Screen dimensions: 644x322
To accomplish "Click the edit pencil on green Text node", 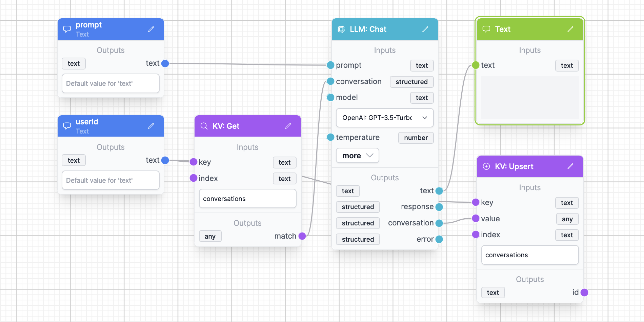I will [570, 29].
